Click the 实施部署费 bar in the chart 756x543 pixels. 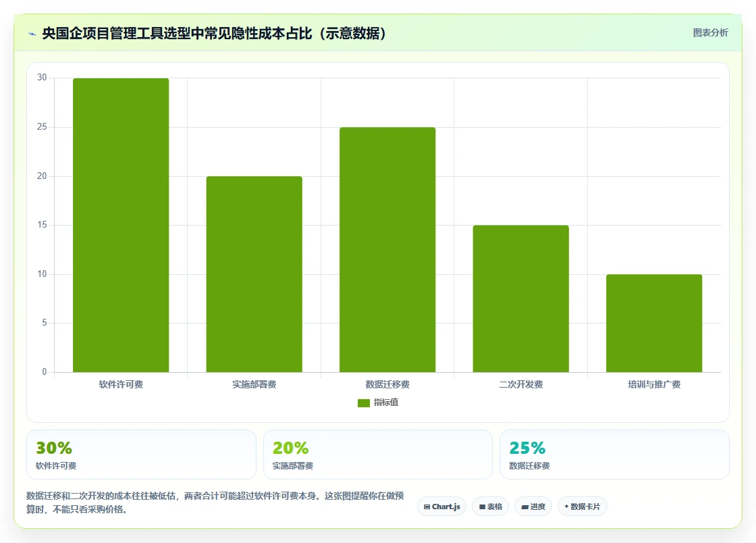pyautogui.click(x=254, y=274)
